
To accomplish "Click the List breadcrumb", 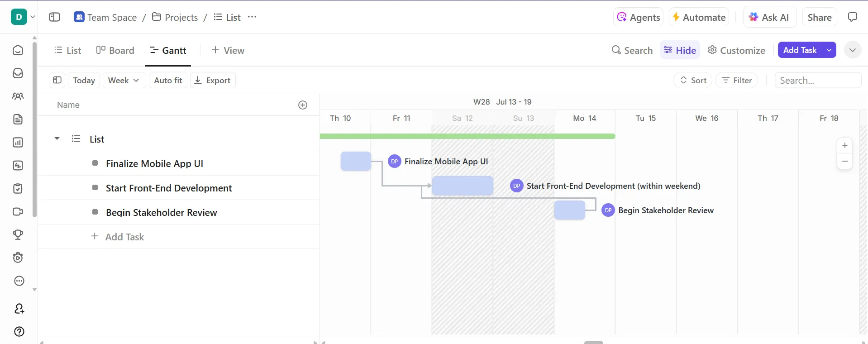I will point(227,17).
